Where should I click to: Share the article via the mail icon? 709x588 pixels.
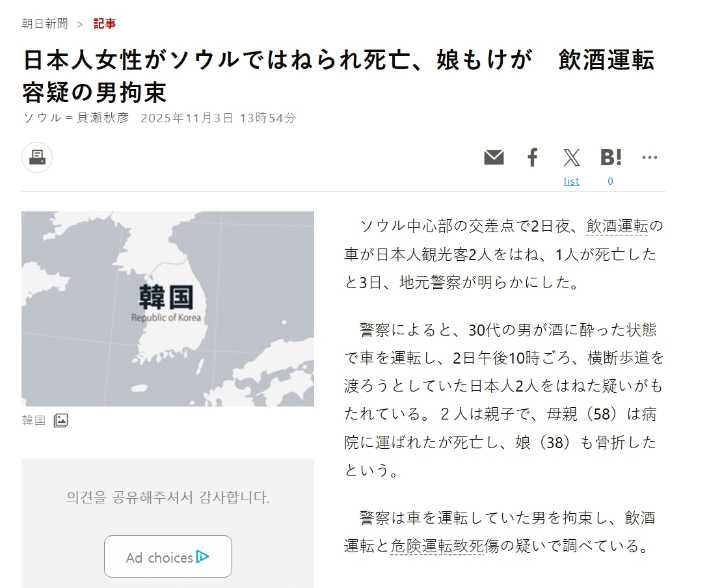(494, 157)
